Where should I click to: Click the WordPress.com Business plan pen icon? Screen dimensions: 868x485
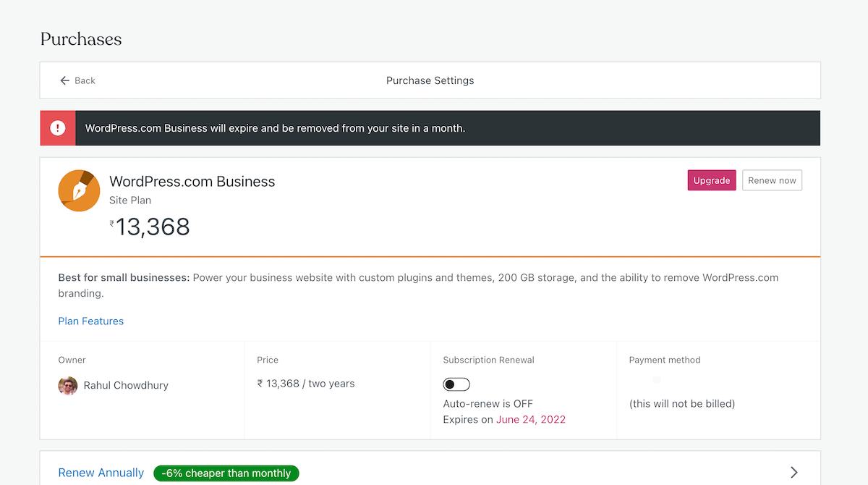(x=79, y=191)
